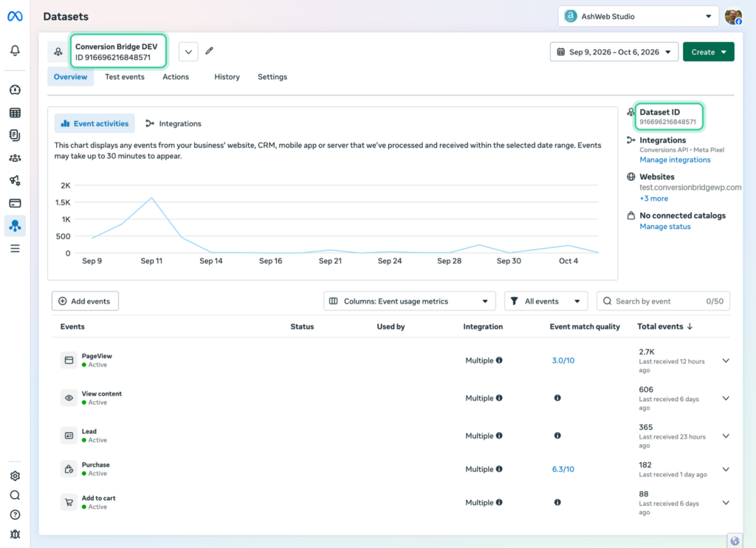Click PageView match quality 3.0/10 link
The width and height of the screenshot is (756, 548).
pos(563,360)
